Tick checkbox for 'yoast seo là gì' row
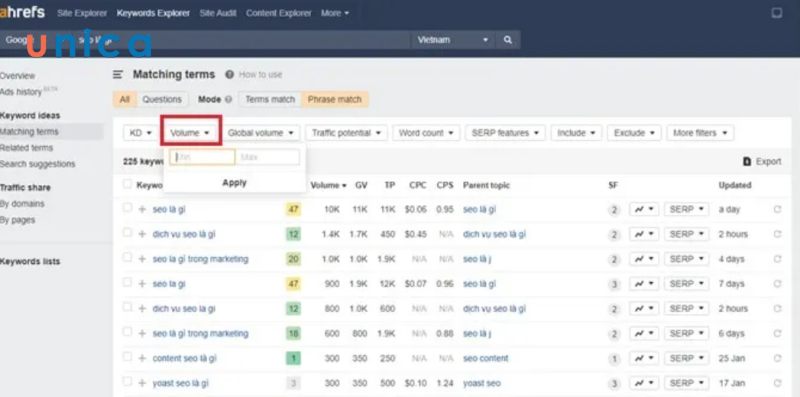 click(127, 382)
